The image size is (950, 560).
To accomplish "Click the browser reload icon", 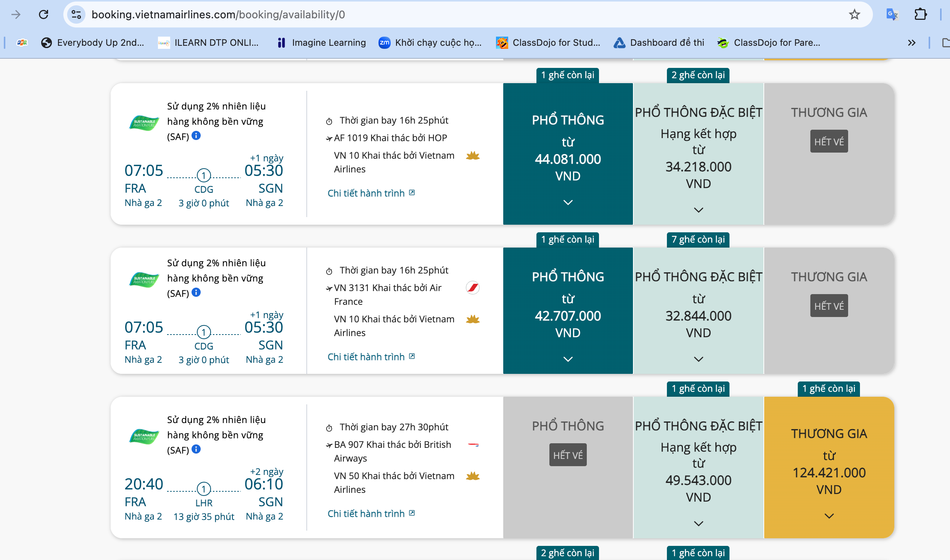I will click(44, 14).
